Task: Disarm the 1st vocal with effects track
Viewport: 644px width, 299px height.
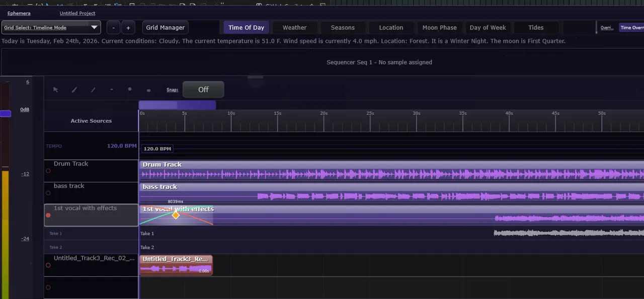Action: click(48, 215)
